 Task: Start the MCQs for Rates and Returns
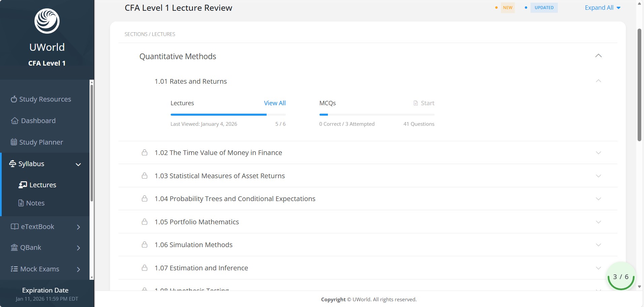424,103
